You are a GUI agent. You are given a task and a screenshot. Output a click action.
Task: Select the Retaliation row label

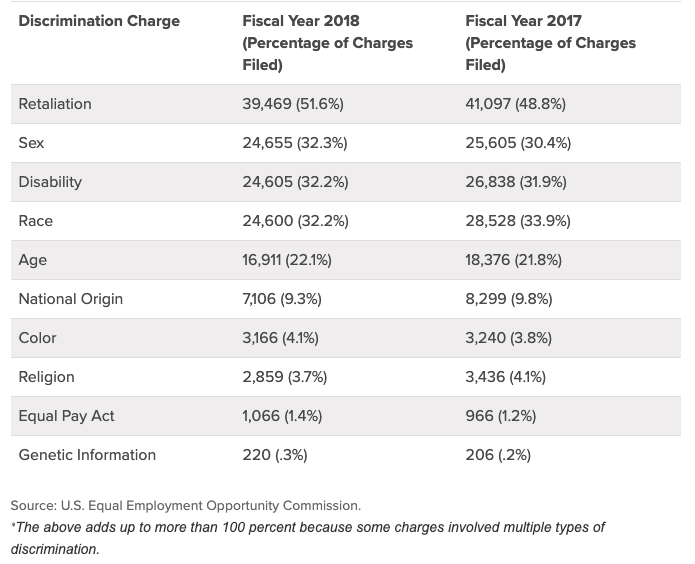[55, 104]
